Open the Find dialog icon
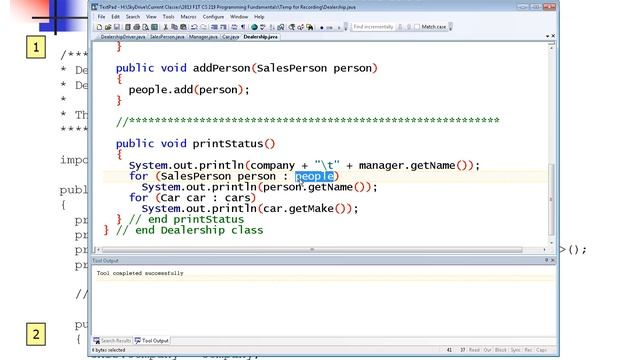The image size is (640, 360). tap(291, 27)
